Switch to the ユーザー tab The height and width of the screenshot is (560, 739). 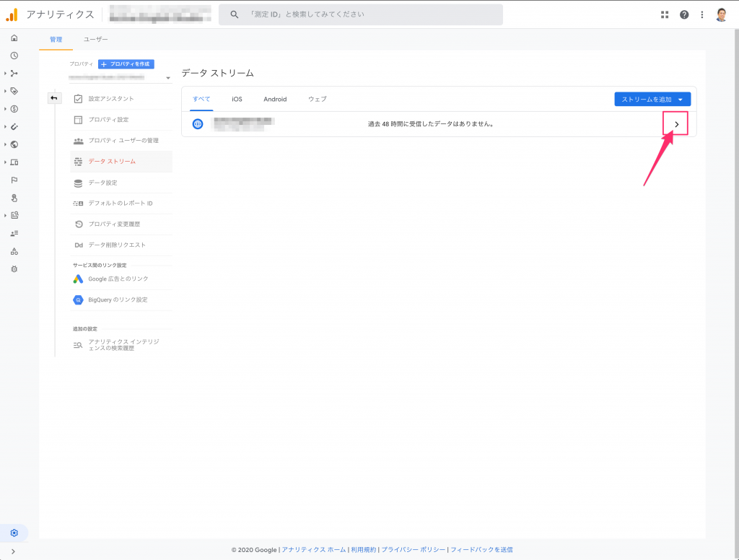pos(96,40)
